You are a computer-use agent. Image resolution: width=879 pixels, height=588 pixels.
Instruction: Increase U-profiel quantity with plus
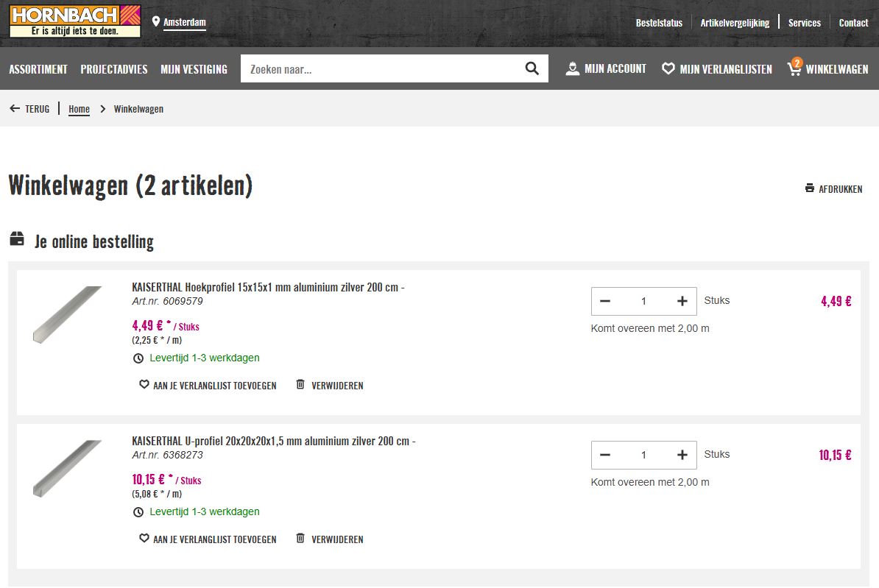click(682, 455)
